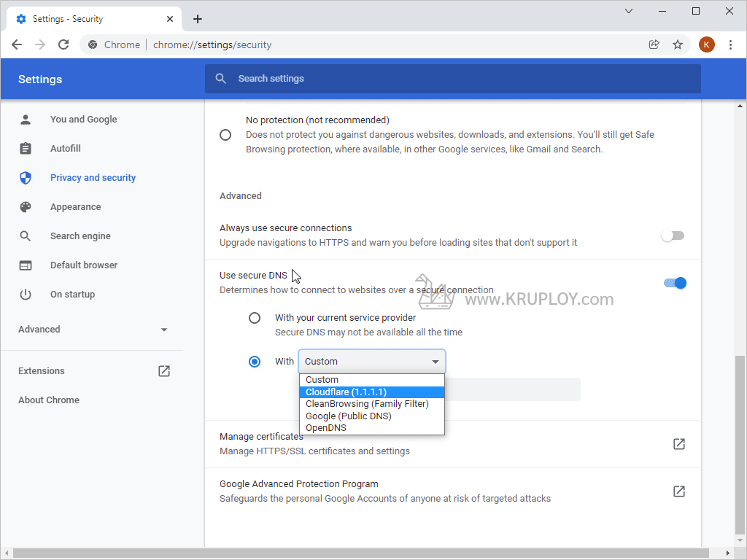The image size is (747, 560).
Task: Select No protection radio button
Action: point(225,135)
